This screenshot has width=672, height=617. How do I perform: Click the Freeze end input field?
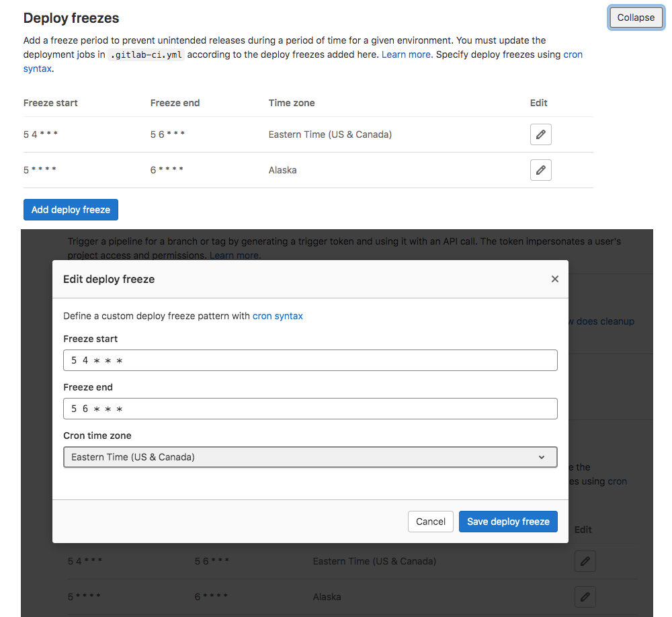[310, 409]
